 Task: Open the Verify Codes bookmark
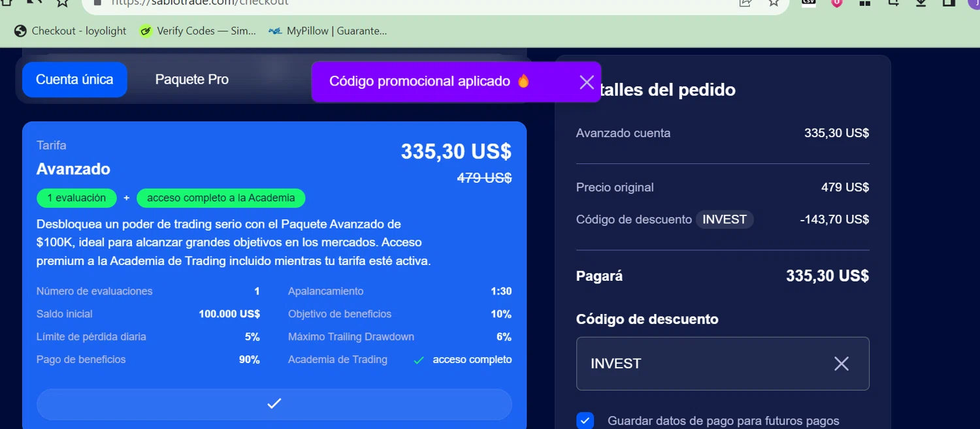[198, 31]
